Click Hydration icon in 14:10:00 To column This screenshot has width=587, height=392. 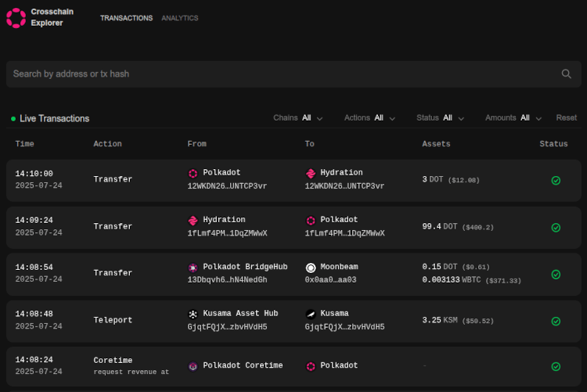coord(311,173)
